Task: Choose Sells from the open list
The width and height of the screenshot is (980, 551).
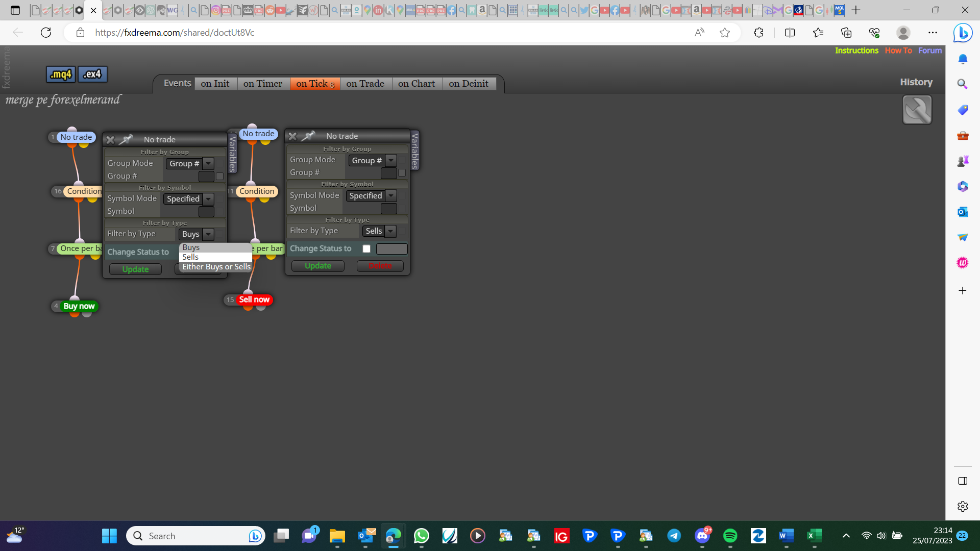Action: (215, 257)
